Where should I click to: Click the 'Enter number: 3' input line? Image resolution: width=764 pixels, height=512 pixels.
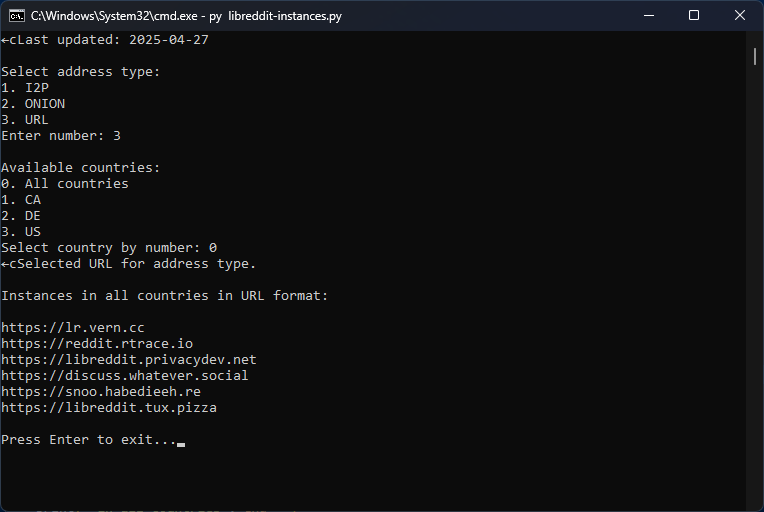pos(61,136)
